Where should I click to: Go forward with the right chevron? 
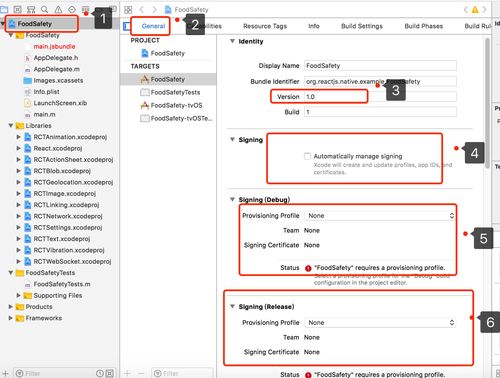(x=154, y=10)
